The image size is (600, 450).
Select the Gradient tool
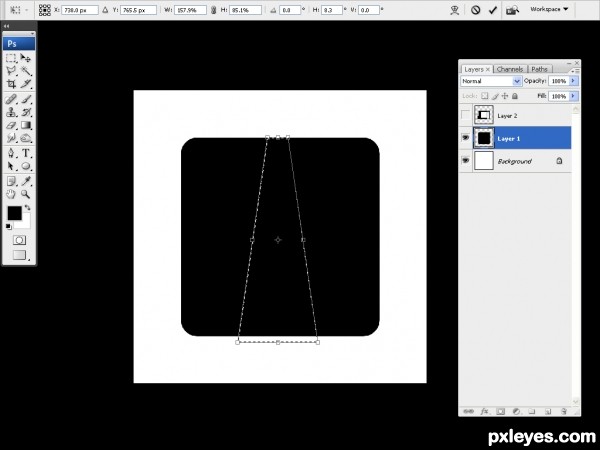click(26, 125)
